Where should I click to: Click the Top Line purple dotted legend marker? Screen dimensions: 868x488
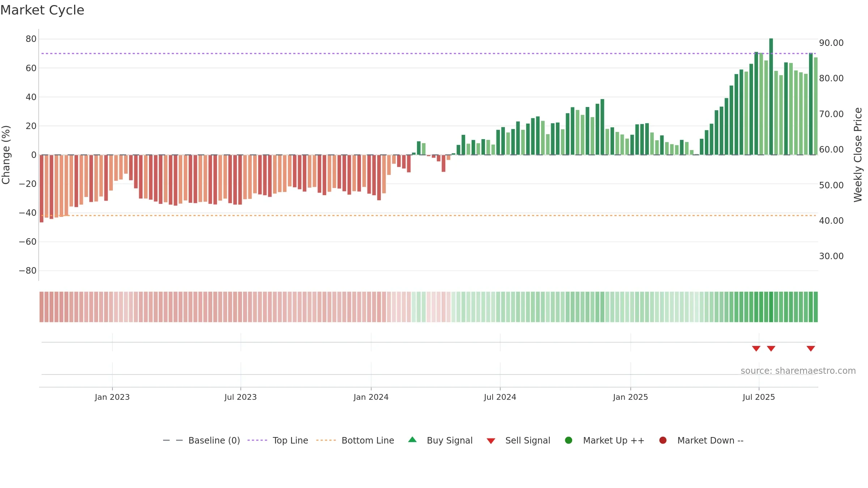tap(257, 440)
